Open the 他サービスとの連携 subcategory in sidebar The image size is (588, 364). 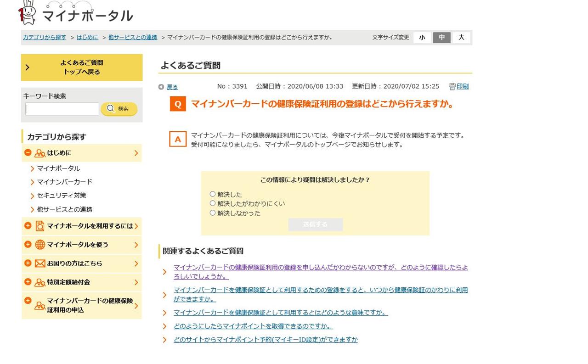point(65,209)
